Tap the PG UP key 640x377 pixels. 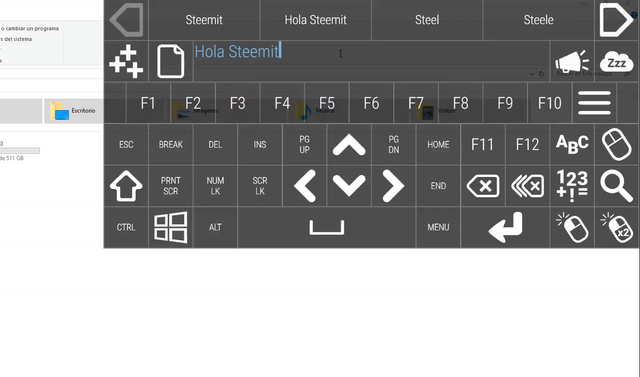click(x=304, y=144)
